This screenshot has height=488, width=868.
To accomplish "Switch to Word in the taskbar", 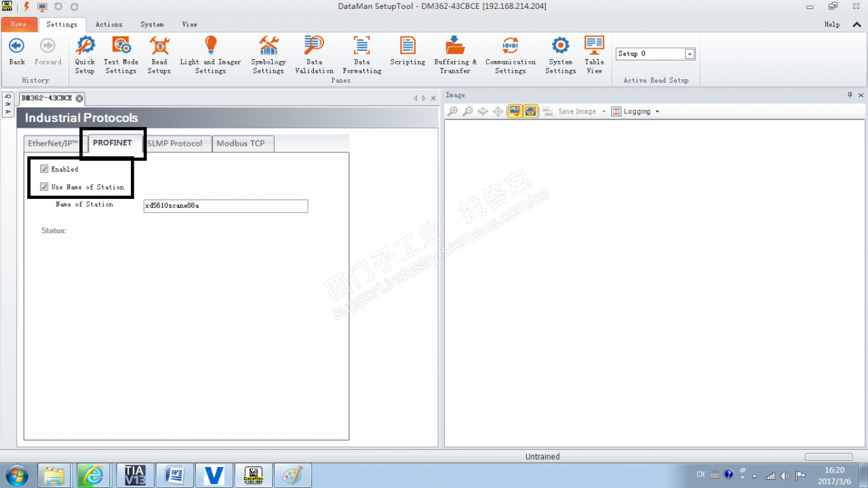I will click(x=175, y=474).
